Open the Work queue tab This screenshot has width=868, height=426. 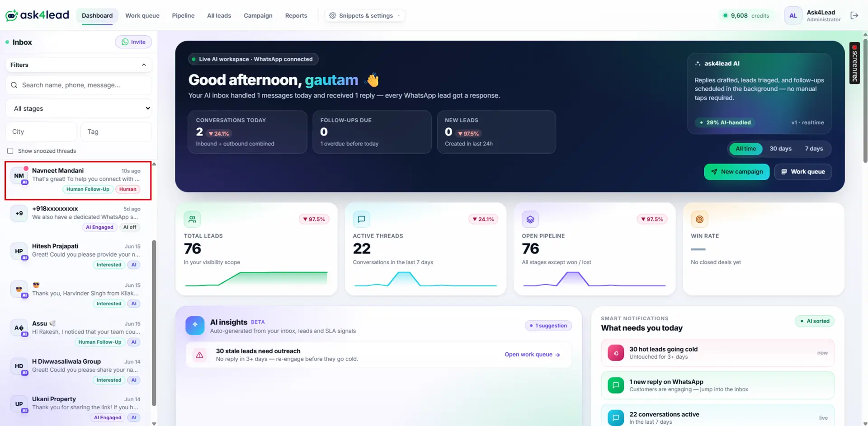pos(142,15)
